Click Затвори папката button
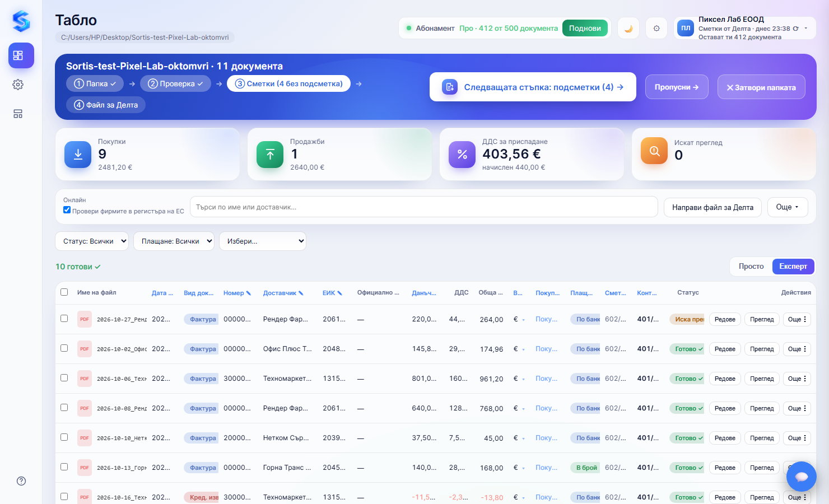Screen dimensions: 829x504 click(x=761, y=87)
